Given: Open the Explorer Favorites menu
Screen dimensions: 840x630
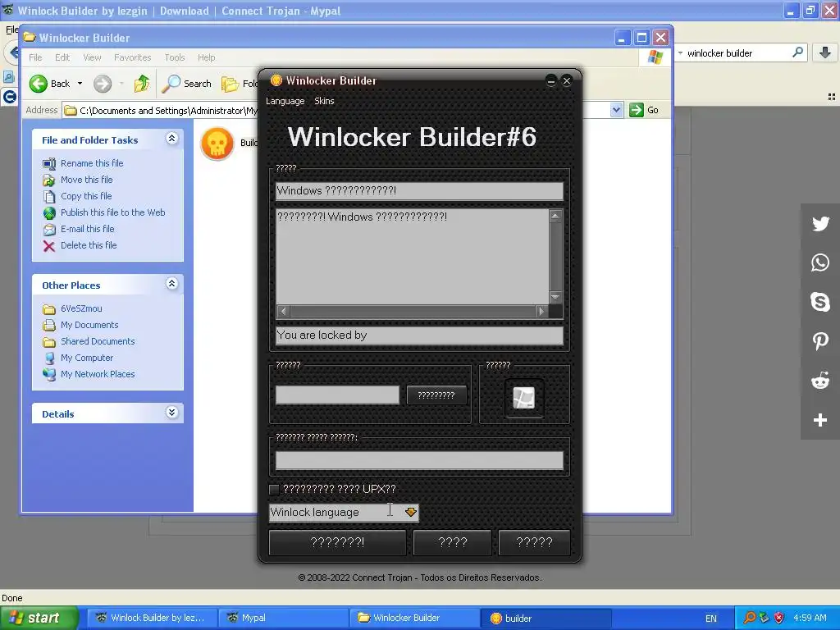Looking at the screenshot, I should coord(132,57).
